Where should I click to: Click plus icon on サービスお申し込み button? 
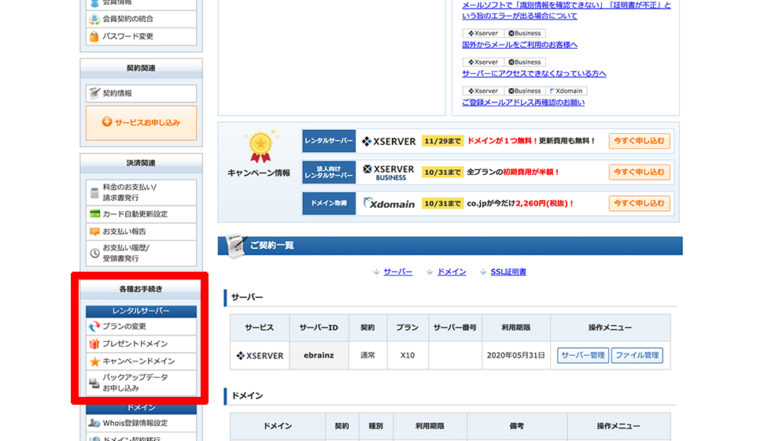[107, 122]
